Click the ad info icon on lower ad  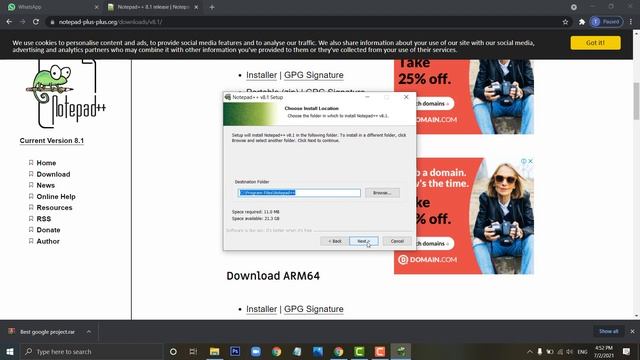coord(523,161)
